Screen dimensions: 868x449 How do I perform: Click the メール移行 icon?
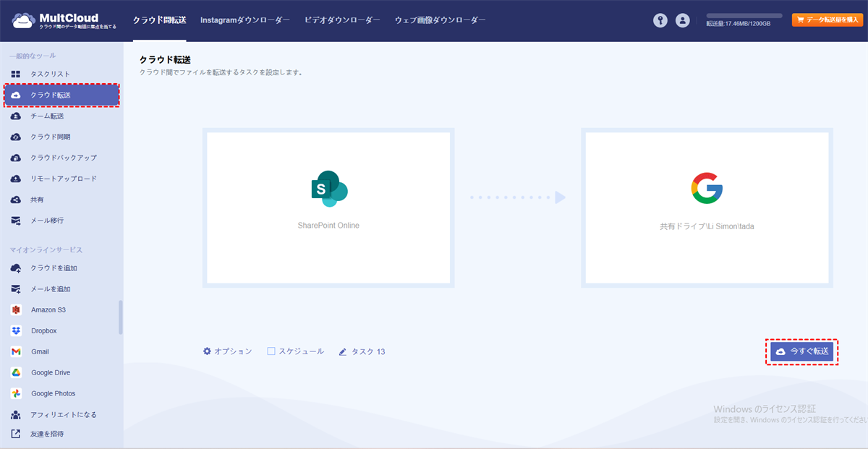(16, 221)
